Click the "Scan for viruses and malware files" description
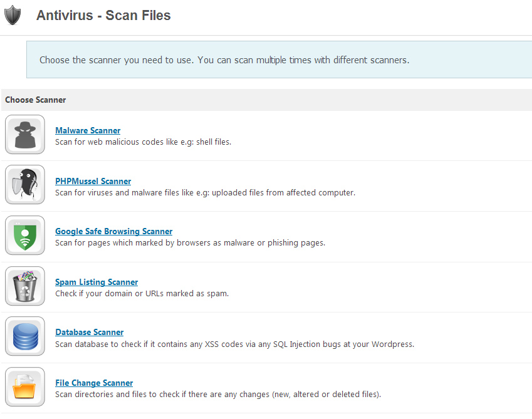 [x=205, y=193]
